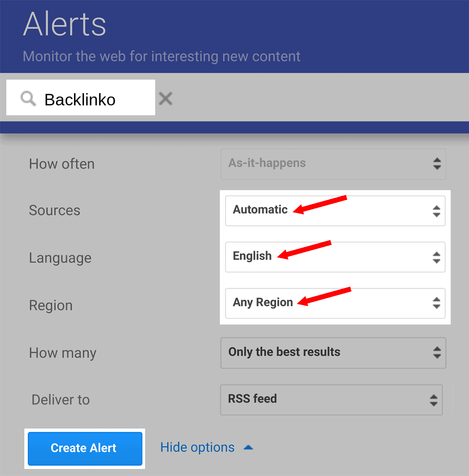Viewport: 469px width, 476px height.
Task: Clear the Backlinko search term with the X
Action: tap(166, 98)
